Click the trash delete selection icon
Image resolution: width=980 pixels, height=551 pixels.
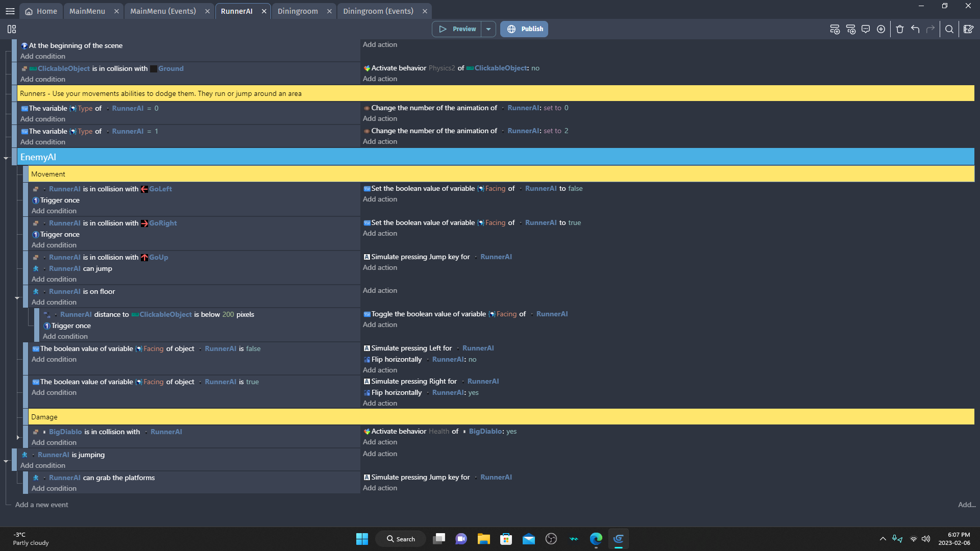click(900, 29)
